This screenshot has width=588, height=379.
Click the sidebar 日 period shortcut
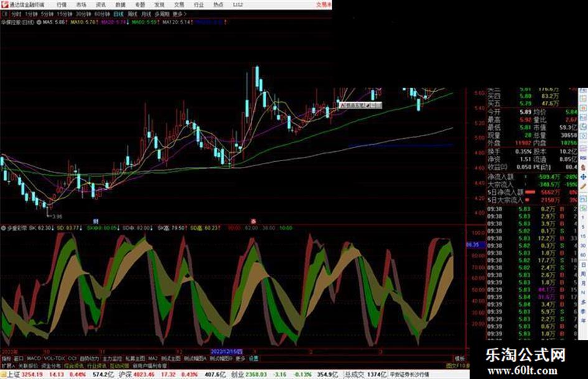(x=583, y=265)
